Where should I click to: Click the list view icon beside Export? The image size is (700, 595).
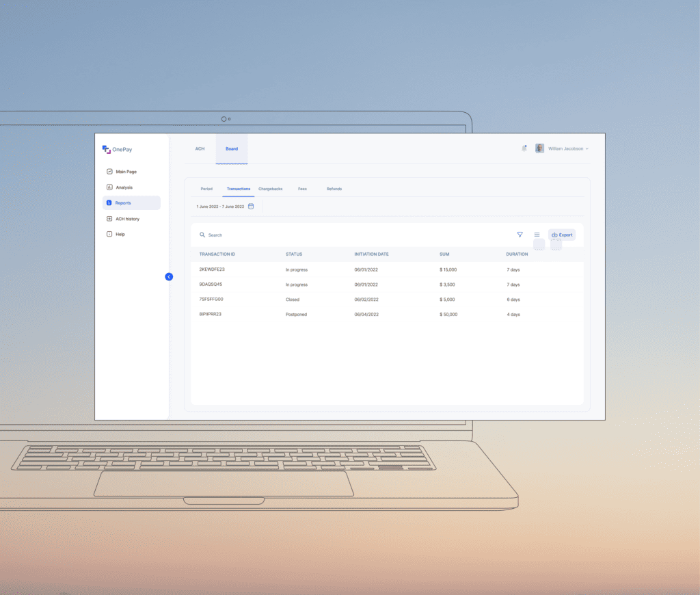point(538,234)
